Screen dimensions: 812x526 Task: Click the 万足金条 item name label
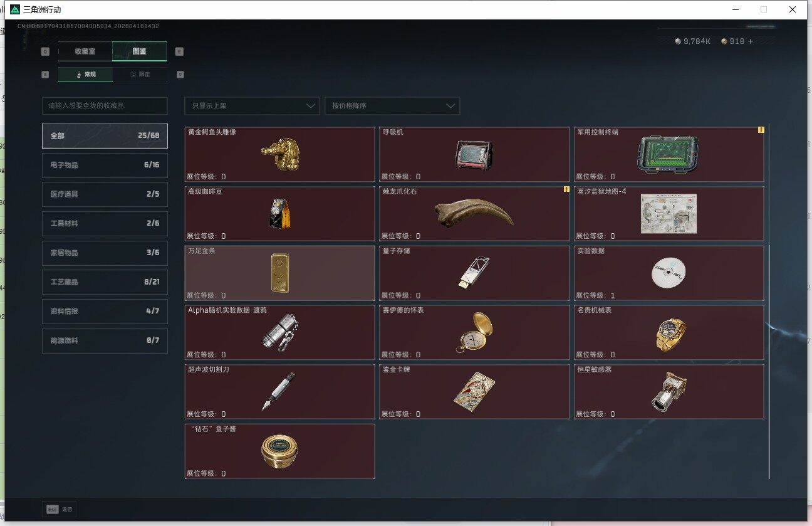pyautogui.click(x=200, y=251)
